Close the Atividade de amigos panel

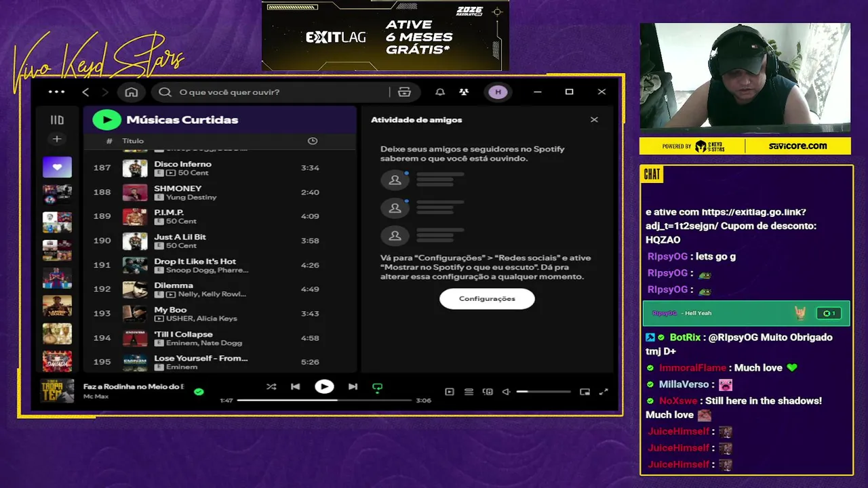click(594, 120)
